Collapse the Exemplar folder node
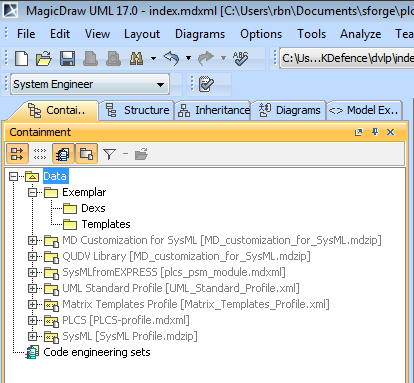This screenshot has height=383, width=414. point(32,192)
